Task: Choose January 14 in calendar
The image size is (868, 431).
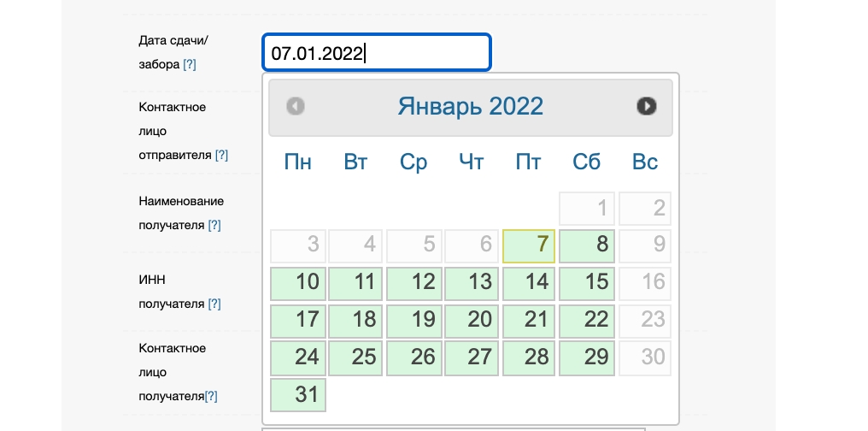Action: point(529,282)
